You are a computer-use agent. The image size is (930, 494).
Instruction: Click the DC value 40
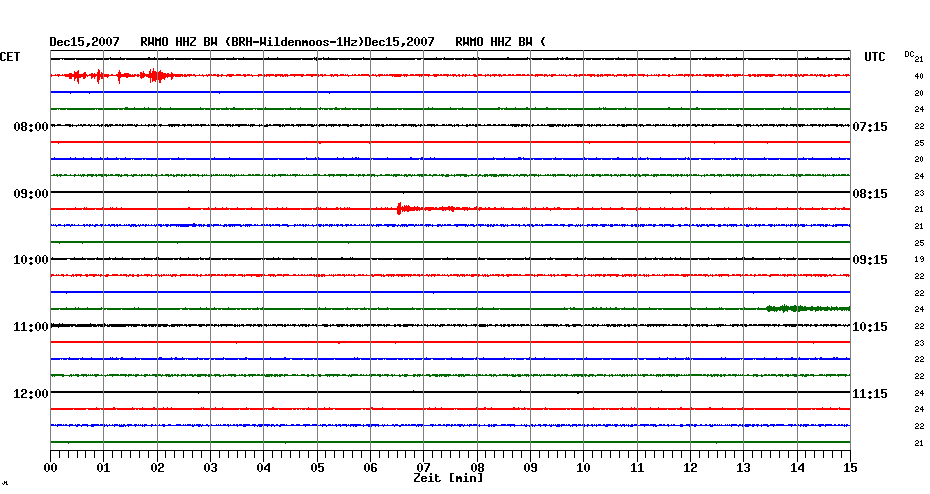click(919, 76)
